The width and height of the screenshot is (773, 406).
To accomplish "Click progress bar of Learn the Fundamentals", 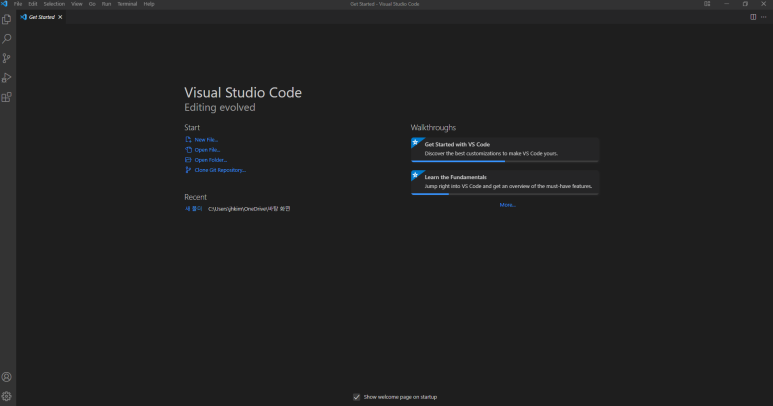I will (x=505, y=194).
